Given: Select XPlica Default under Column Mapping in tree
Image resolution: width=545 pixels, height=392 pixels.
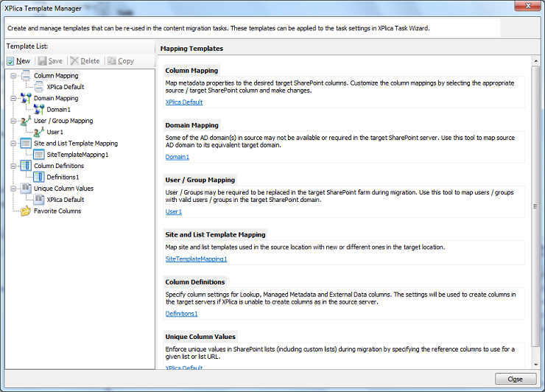Looking at the screenshot, I should coord(66,87).
